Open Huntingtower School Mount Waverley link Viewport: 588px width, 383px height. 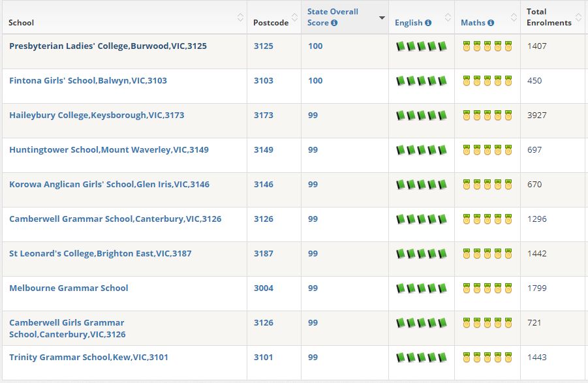pyautogui.click(x=109, y=150)
